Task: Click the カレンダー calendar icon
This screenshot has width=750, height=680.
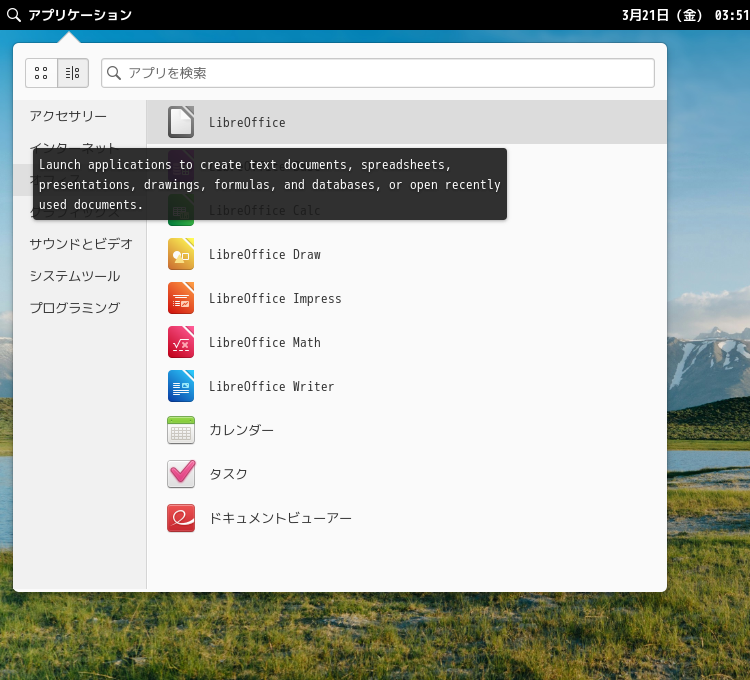Action: (x=181, y=430)
